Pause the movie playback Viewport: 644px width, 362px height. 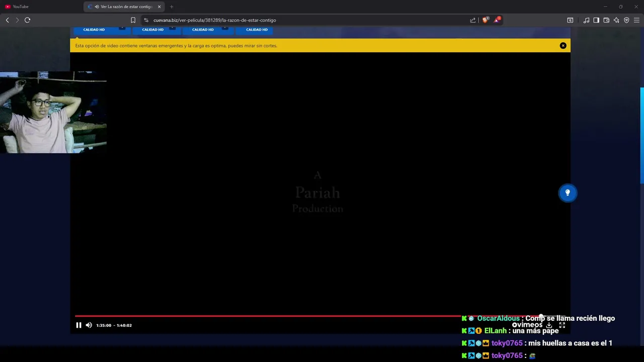[78, 325]
